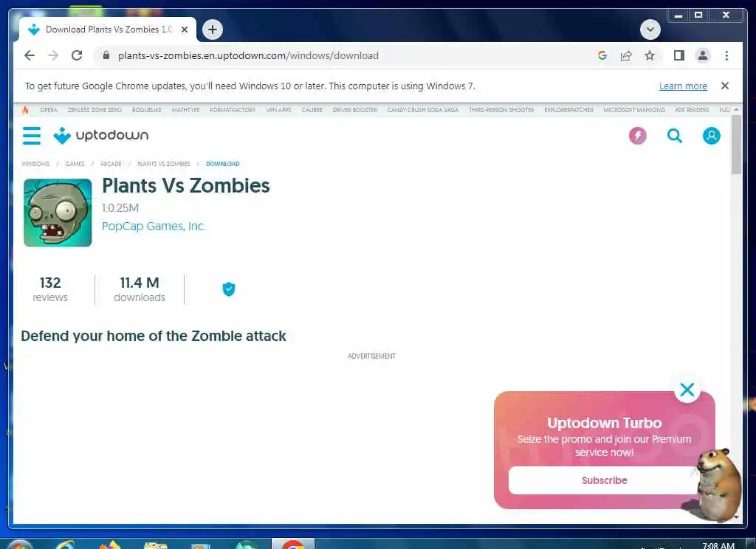Open the OPERA trending link

point(48,110)
